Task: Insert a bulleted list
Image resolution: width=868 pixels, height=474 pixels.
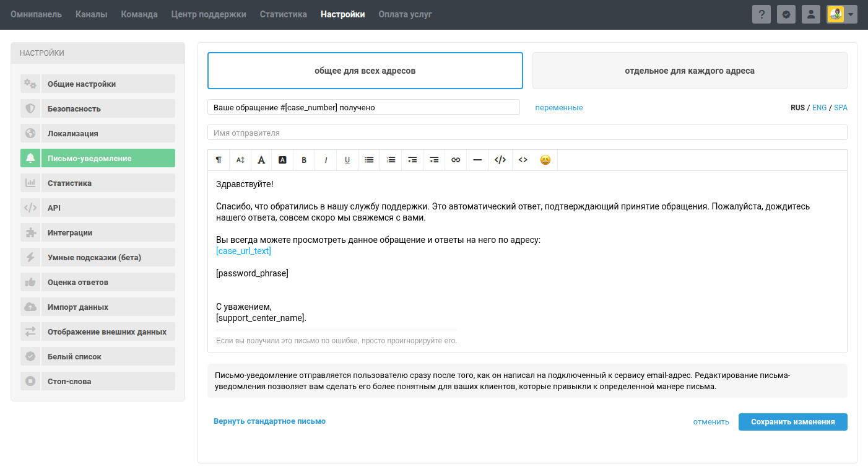Action: (369, 160)
